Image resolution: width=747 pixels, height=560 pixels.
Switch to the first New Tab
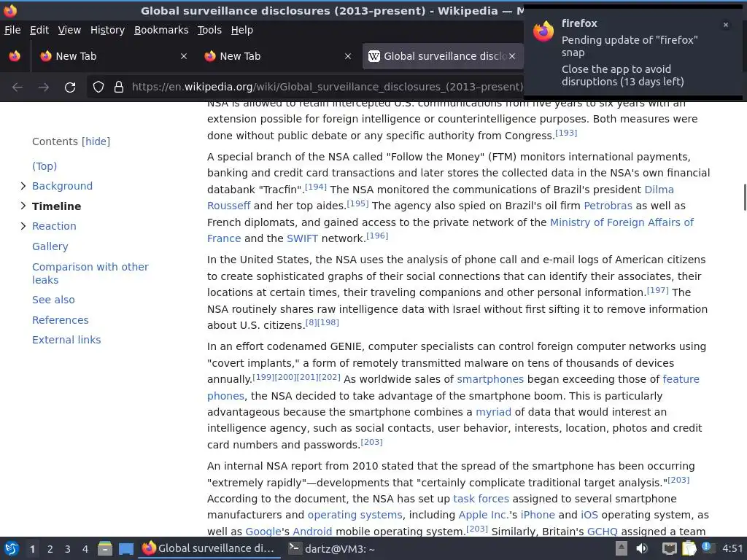(113, 56)
